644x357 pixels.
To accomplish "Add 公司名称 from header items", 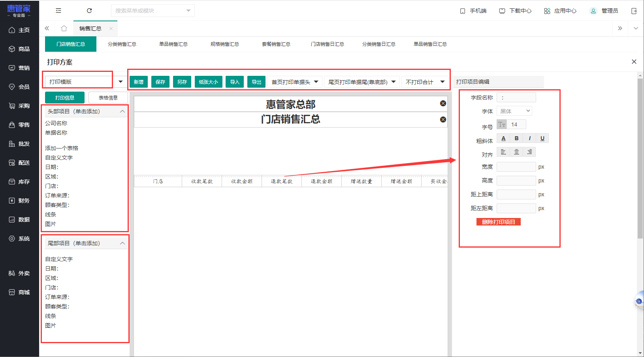I will click(56, 123).
